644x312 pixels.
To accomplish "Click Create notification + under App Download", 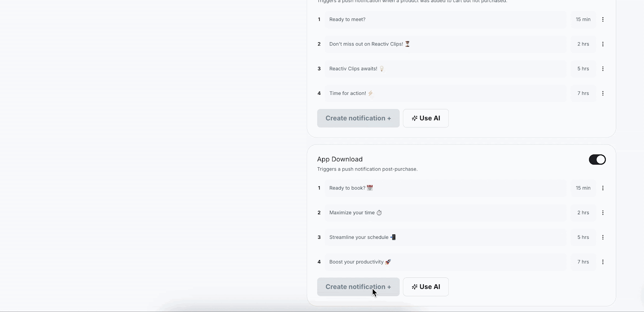I will point(358,287).
